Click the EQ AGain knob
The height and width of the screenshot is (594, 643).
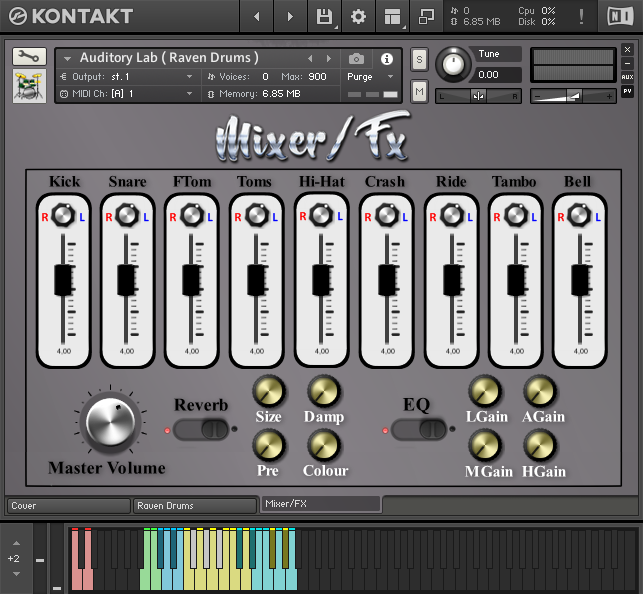point(540,391)
